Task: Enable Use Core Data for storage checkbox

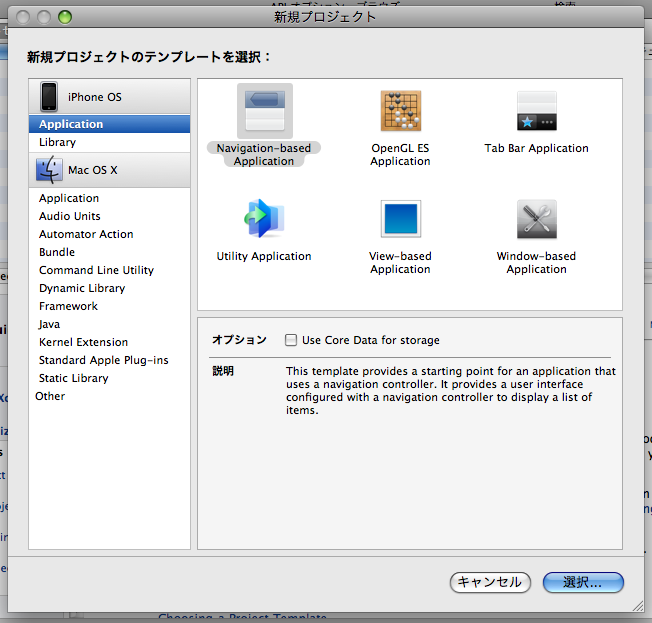Action: coord(291,340)
